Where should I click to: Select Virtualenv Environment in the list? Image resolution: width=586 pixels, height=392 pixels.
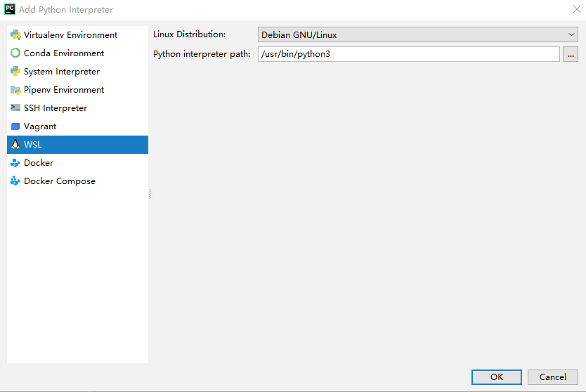[x=78, y=34]
